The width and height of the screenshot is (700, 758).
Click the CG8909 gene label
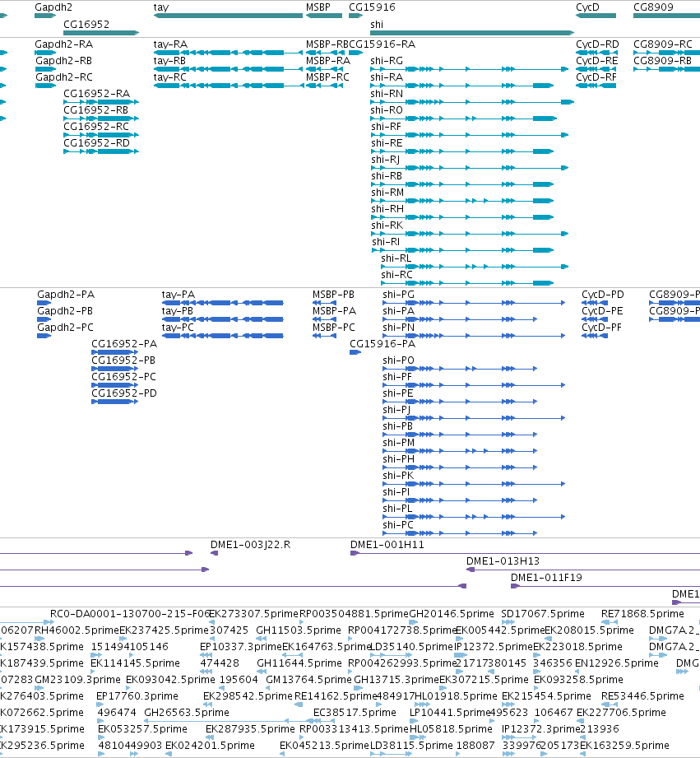coord(653,7)
